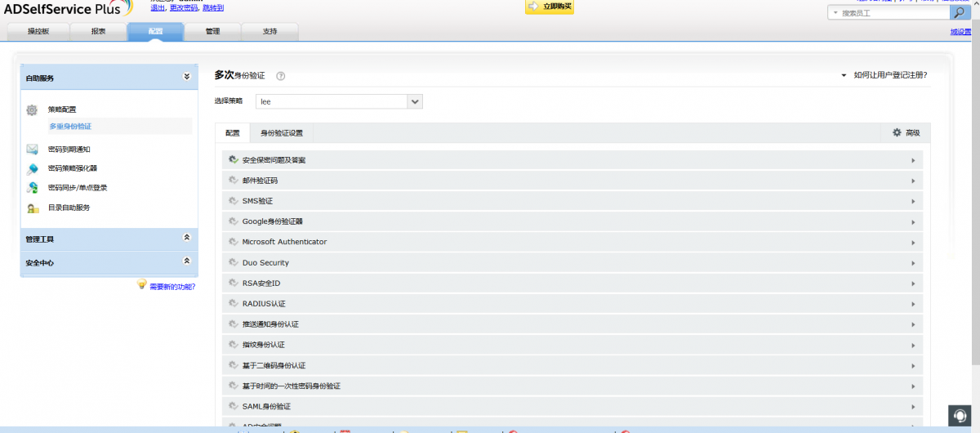Click status icon beside RSA安全ID
980x433 pixels.
[x=234, y=283]
